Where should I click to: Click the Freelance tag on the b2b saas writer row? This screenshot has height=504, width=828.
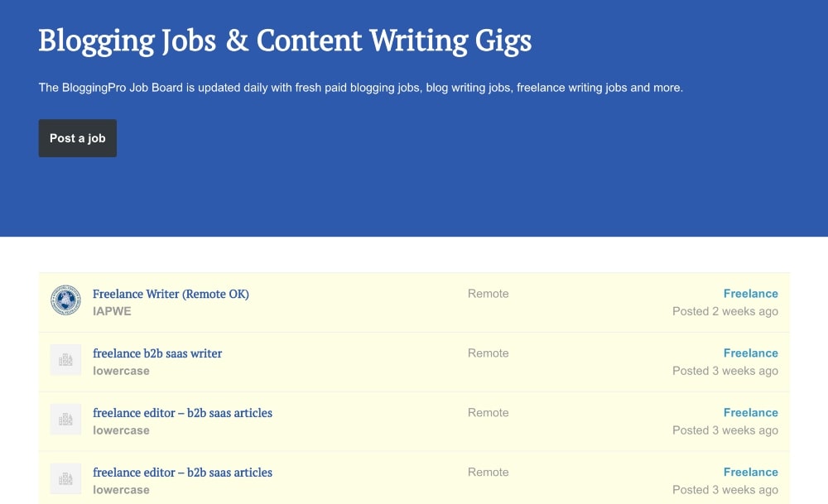(750, 353)
